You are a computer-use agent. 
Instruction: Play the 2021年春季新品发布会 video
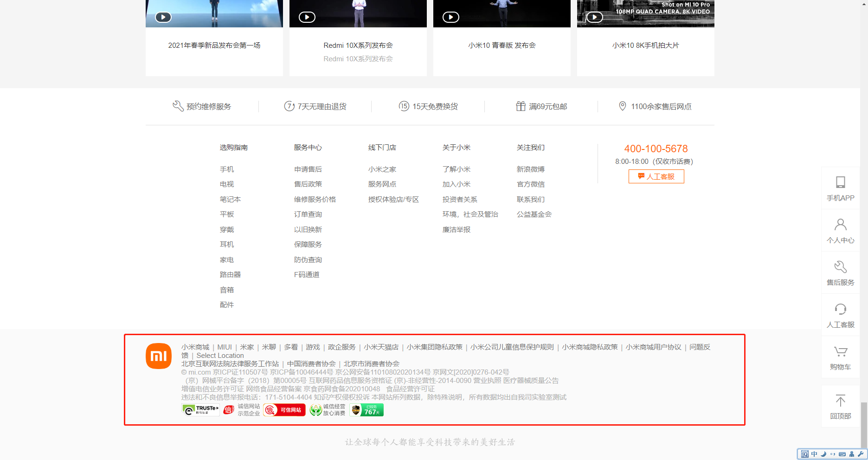pos(163,17)
